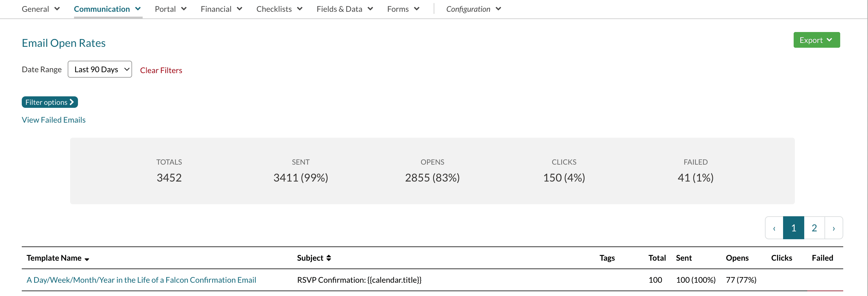Open the Falcon Confirmation Email template
Screen dimensions: 868x296
pyautogui.click(x=141, y=280)
